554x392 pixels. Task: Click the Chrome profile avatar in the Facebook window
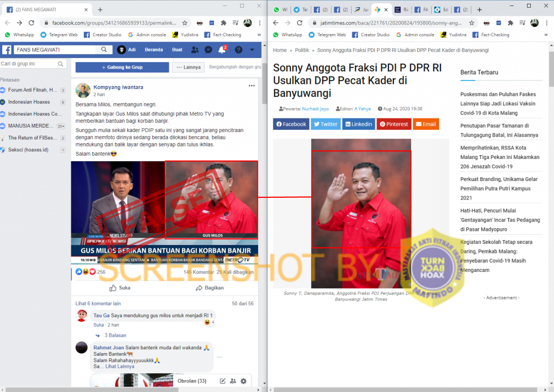point(248,23)
